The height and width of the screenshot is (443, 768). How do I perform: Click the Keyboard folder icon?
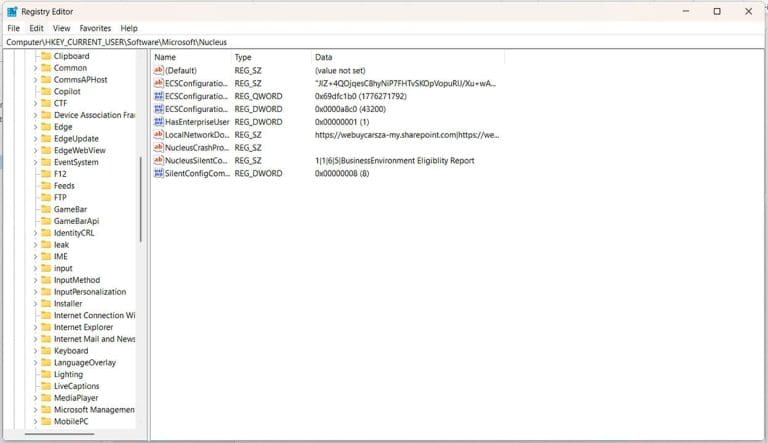click(x=46, y=350)
